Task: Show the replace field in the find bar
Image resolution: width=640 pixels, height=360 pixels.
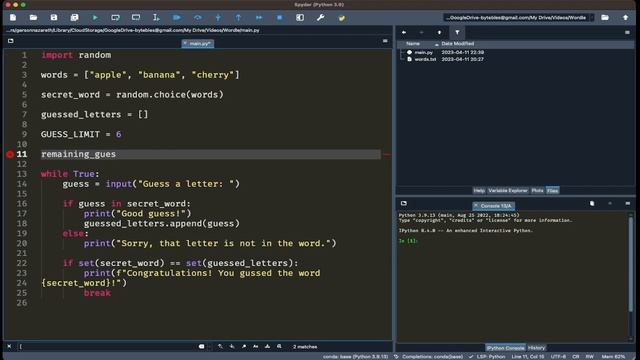Action: click(x=279, y=347)
